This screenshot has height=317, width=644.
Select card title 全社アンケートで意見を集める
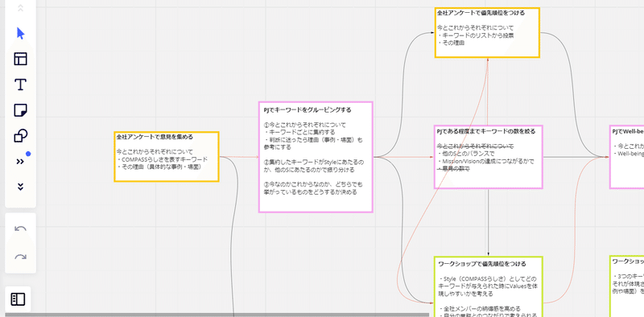click(x=155, y=136)
